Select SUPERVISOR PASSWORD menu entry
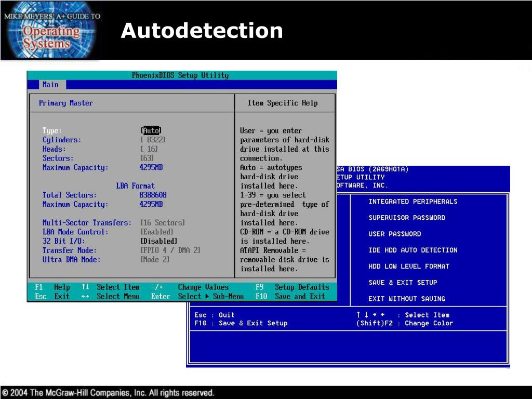The height and width of the screenshot is (399, 532). point(407,218)
